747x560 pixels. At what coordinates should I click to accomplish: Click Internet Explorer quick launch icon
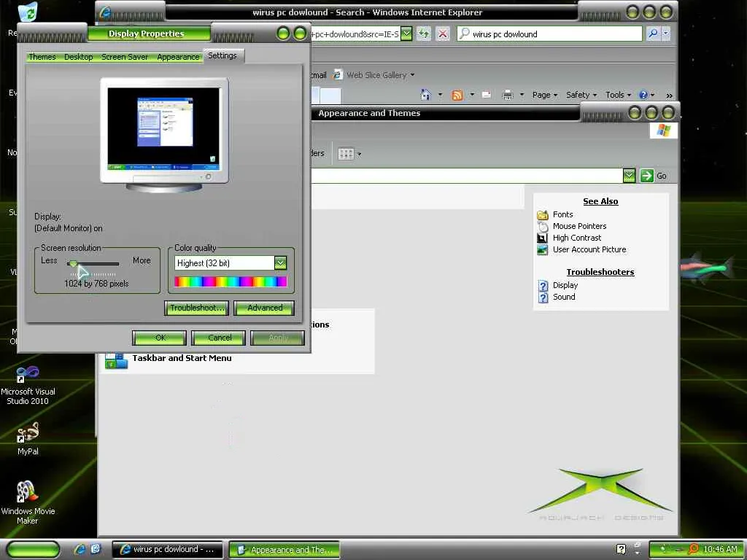80,549
